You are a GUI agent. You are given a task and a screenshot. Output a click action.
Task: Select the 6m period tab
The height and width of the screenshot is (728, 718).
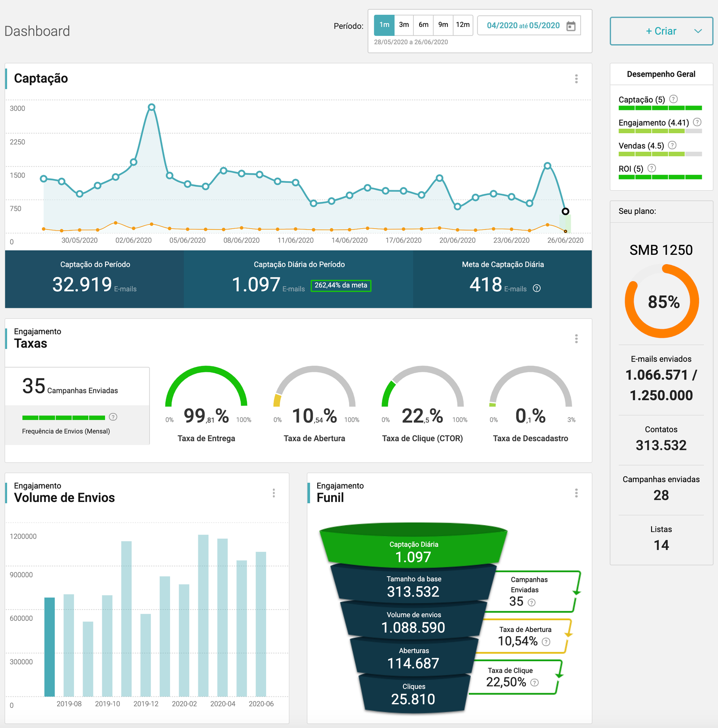[x=424, y=25]
